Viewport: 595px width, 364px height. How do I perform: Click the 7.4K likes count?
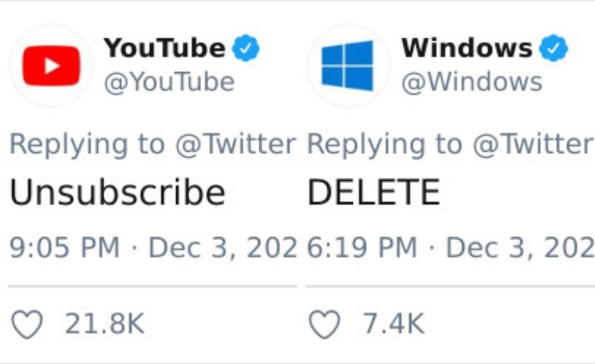(x=393, y=324)
